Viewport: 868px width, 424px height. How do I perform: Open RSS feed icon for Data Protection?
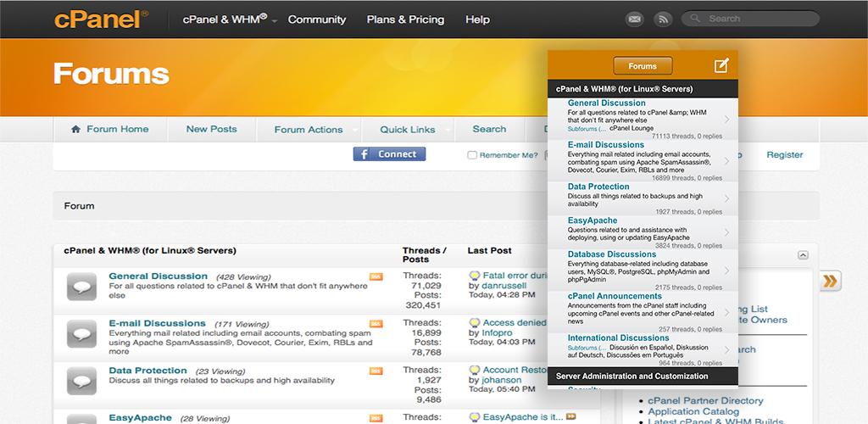[x=376, y=371]
